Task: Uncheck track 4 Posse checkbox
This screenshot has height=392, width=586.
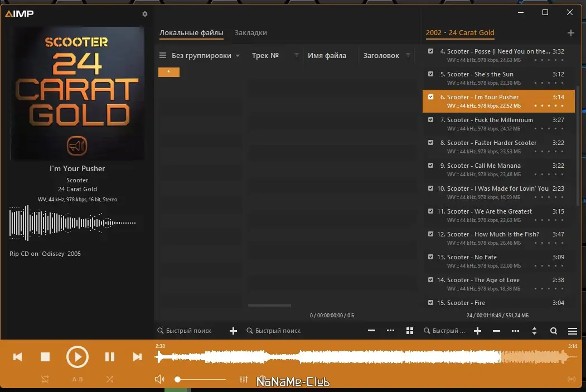Action: [x=430, y=51]
